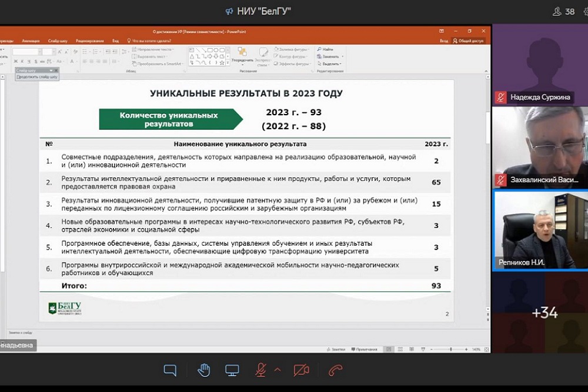Screen dimensions: 588x392
Task: Click the Примечания comments button in status bar
Action: point(364,349)
